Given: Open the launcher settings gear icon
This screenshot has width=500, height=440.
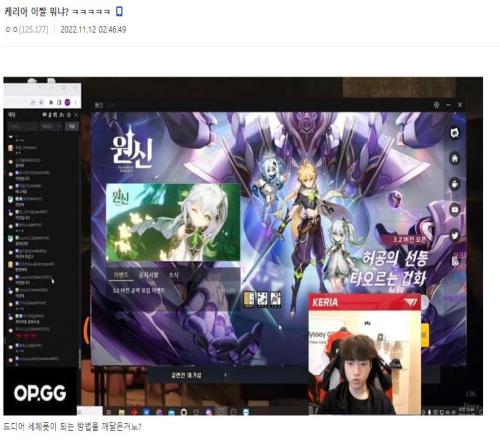Looking at the screenshot, I should click(436, 105).
